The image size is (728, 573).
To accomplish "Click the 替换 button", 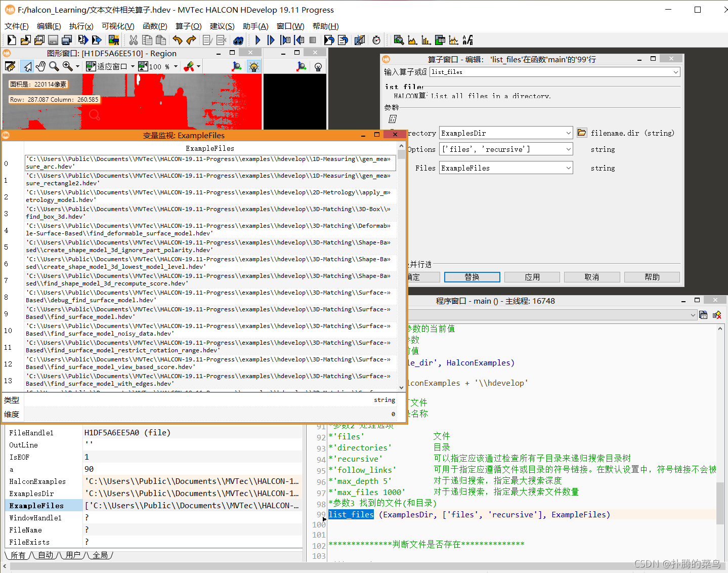I will pyautogui.click(x=472, y=277).
